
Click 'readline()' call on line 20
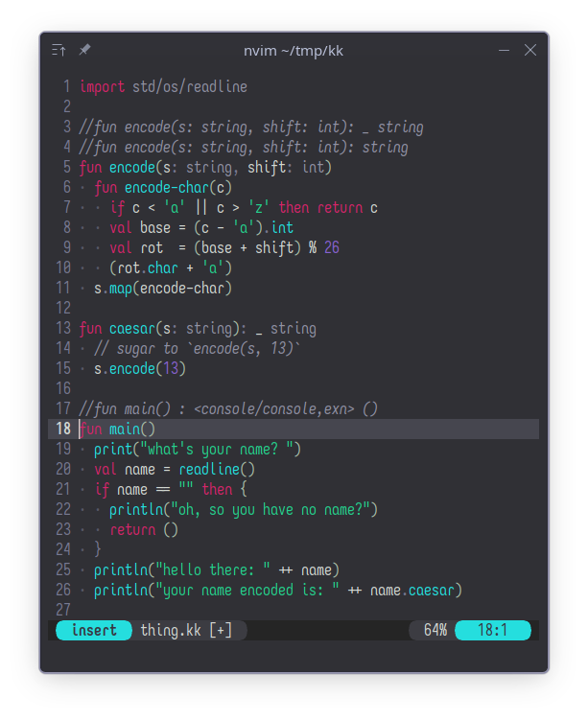tap(217, 469)
